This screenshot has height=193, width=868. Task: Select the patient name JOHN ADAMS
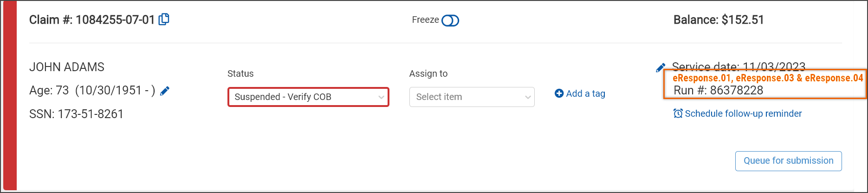[67, 67]
